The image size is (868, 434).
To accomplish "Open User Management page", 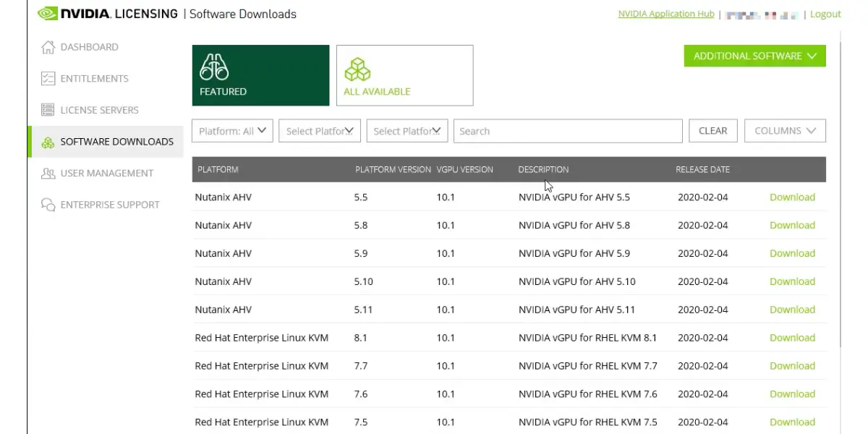I will (106, 174).
